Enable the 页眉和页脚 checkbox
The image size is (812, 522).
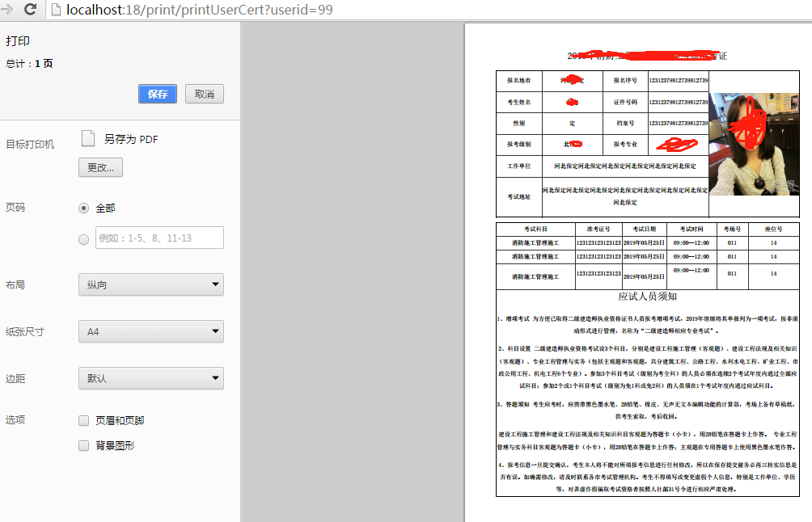coord(83,420)
